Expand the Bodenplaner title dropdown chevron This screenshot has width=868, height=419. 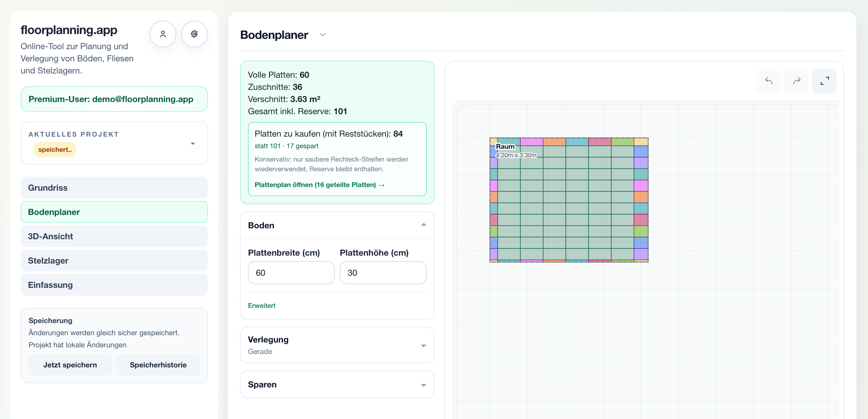(322, 35)
